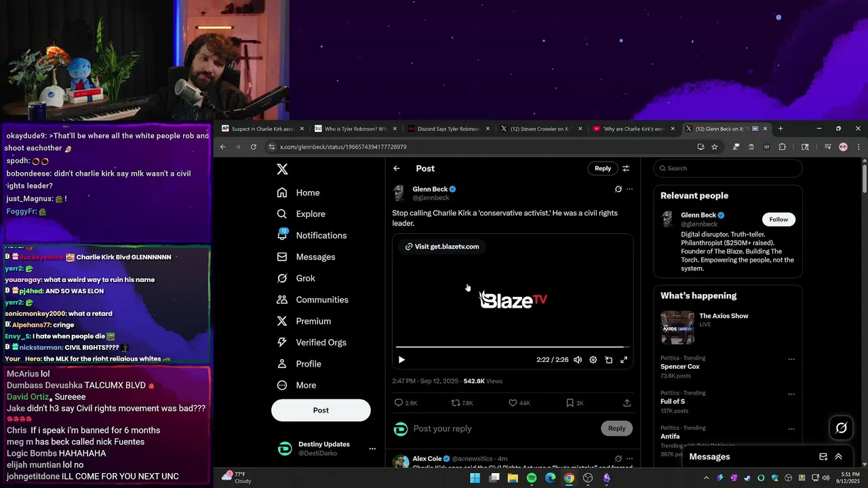Viewport: 868px width, 488px height.
Task: Enter video fullscreen mode
Action: [624, 360]
